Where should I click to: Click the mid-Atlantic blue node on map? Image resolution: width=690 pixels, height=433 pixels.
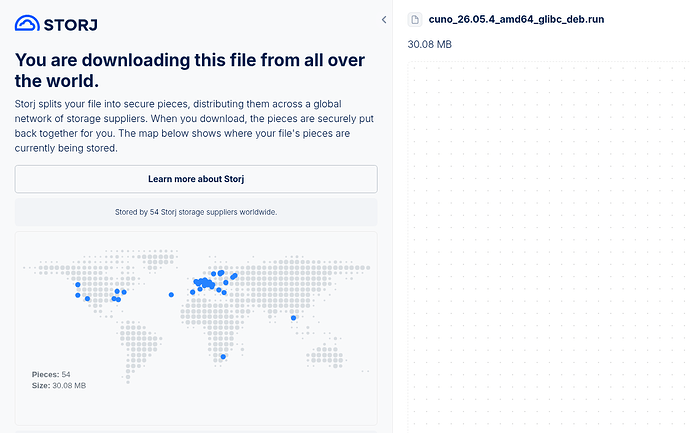(x=171, y=295)
